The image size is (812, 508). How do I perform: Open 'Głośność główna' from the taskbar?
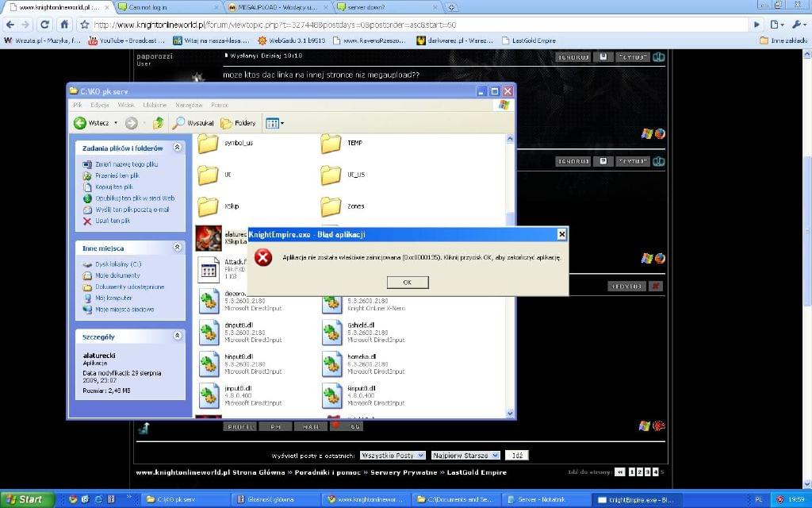[274, 499]
